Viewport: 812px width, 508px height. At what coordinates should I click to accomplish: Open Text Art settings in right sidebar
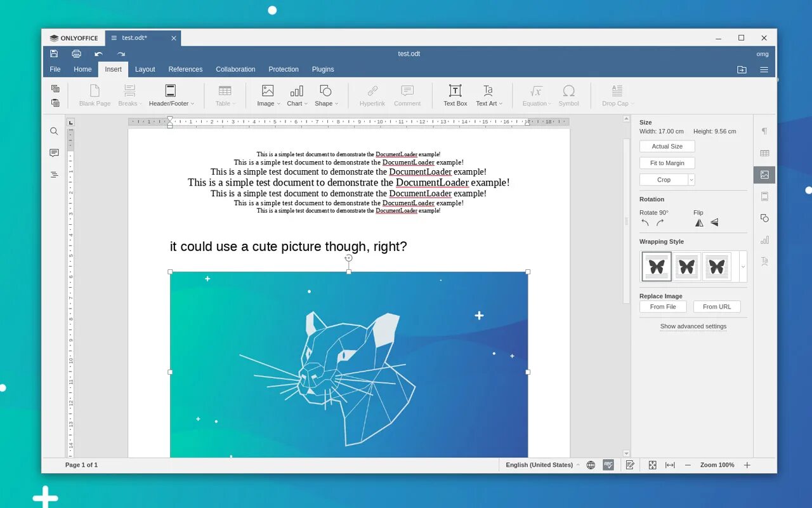[x=764, y=261]
